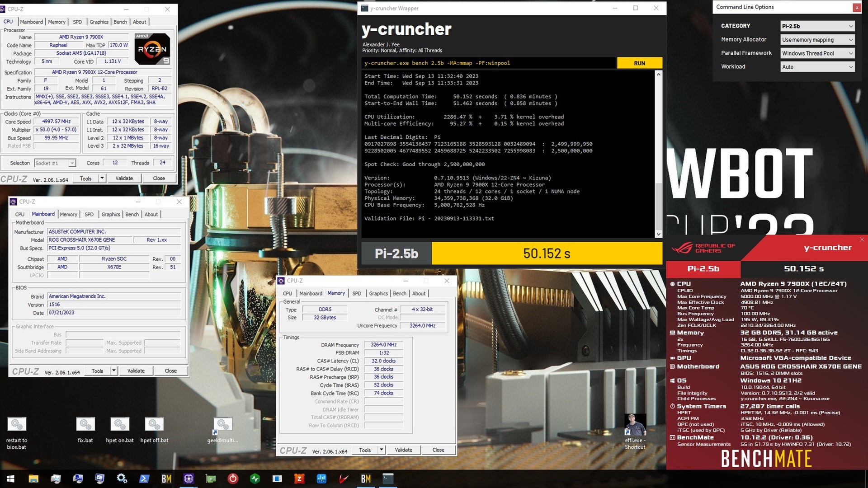Click the y-cruncher command line field
868x488 pixels.
pos(488,63)
